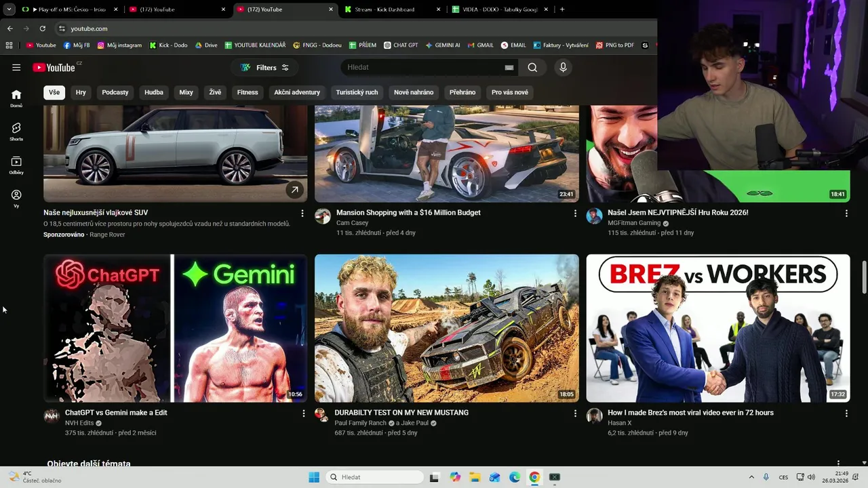This screenshot has width=868, height=488.
Task: Open the taskbar weather widget
Action: tap(34, 477)
